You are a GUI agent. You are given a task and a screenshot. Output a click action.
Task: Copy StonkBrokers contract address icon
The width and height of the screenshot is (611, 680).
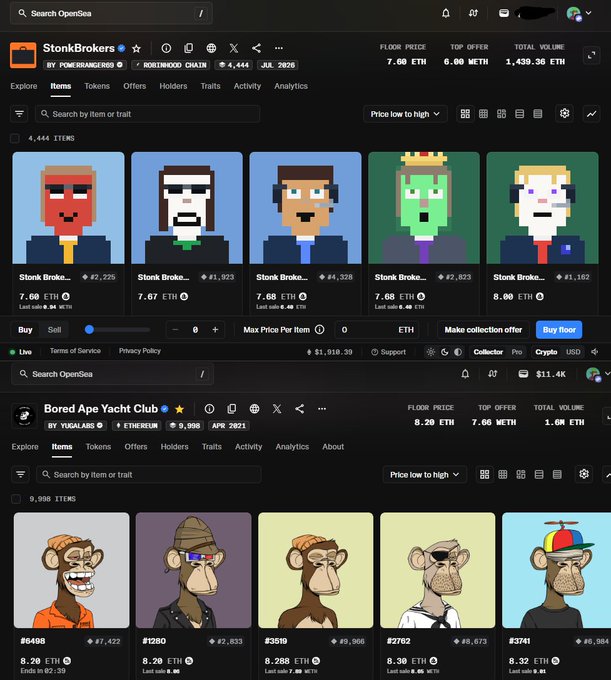click(189, 48)
